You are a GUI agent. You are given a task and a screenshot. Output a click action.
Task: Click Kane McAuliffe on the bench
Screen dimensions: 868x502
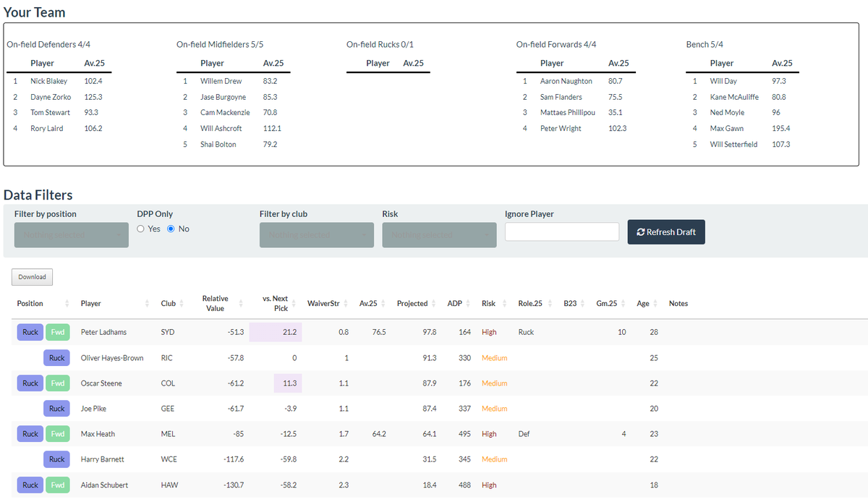(733, 97)
